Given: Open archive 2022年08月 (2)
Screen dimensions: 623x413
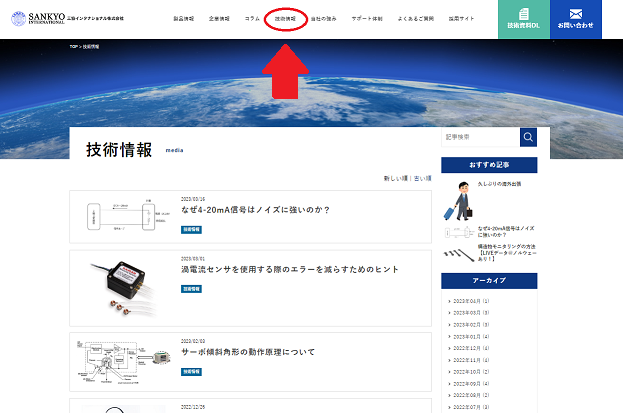Looking at the screenshot, I should click(471, 395).
